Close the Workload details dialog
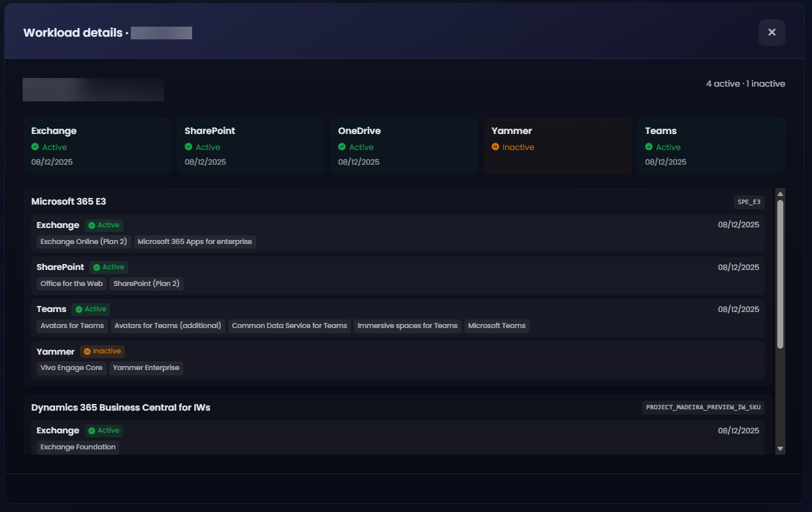Viewport: 812px width, 512px height. [771, 33]
